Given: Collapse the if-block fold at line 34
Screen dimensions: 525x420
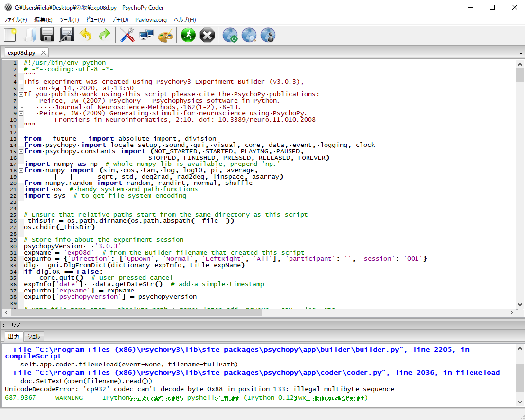Looking at the screenshot, I should 21,272.
